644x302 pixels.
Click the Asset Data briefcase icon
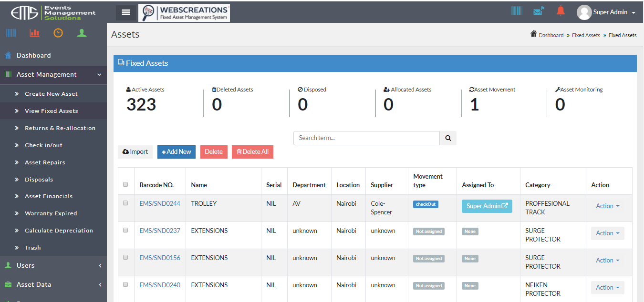8,285
